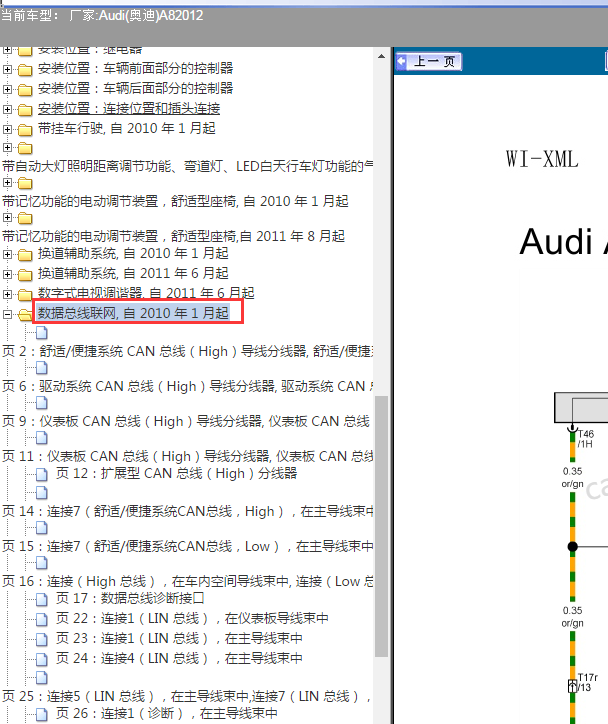
Task: Click document icon of 页 22 entry
Action: click(42, 619)
